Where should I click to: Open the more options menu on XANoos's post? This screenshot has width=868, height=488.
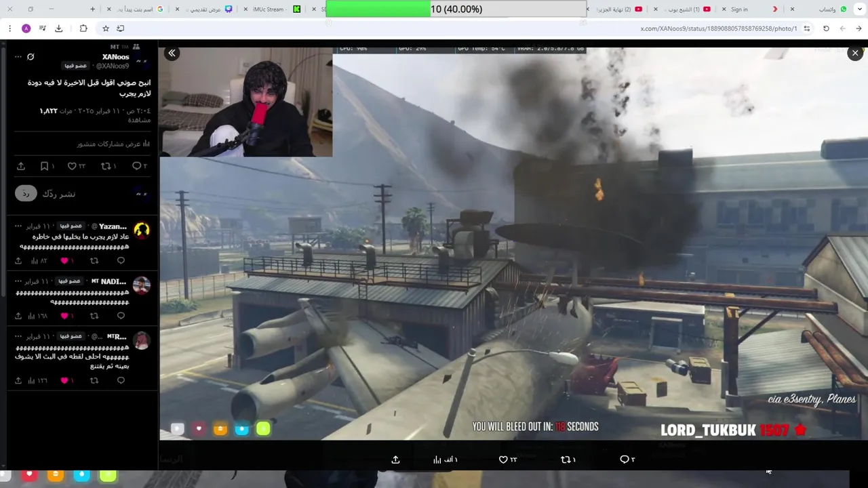(x=18, y=57)
